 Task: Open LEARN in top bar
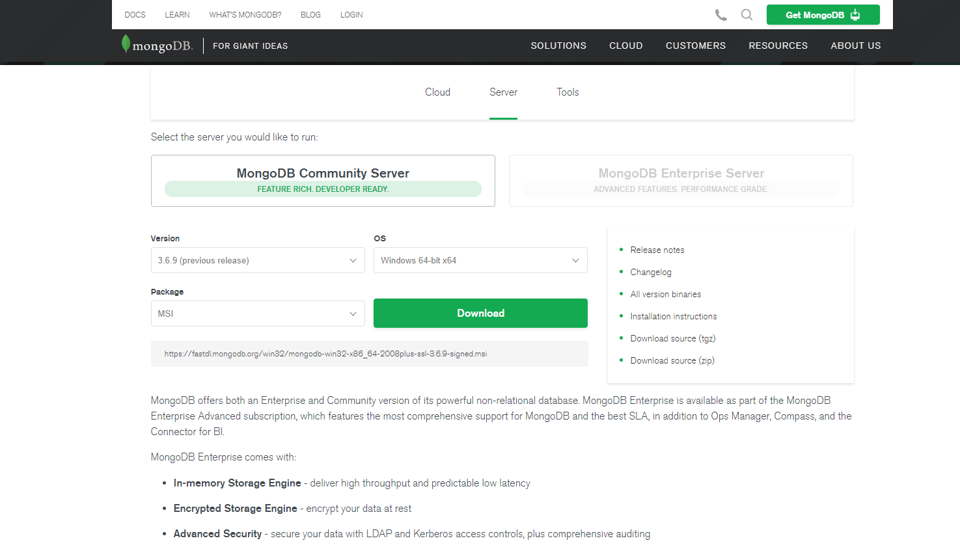(177, 15)
